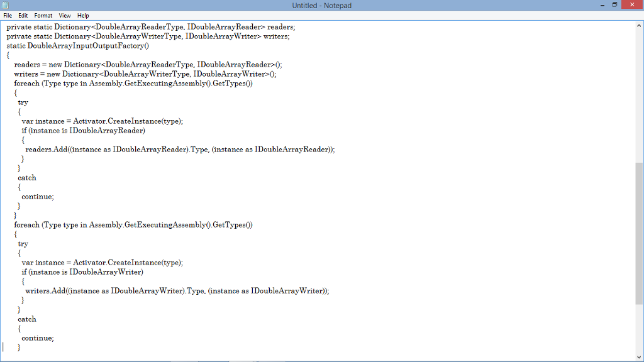Click the 'readers.Add(' line

click(180, 150)
